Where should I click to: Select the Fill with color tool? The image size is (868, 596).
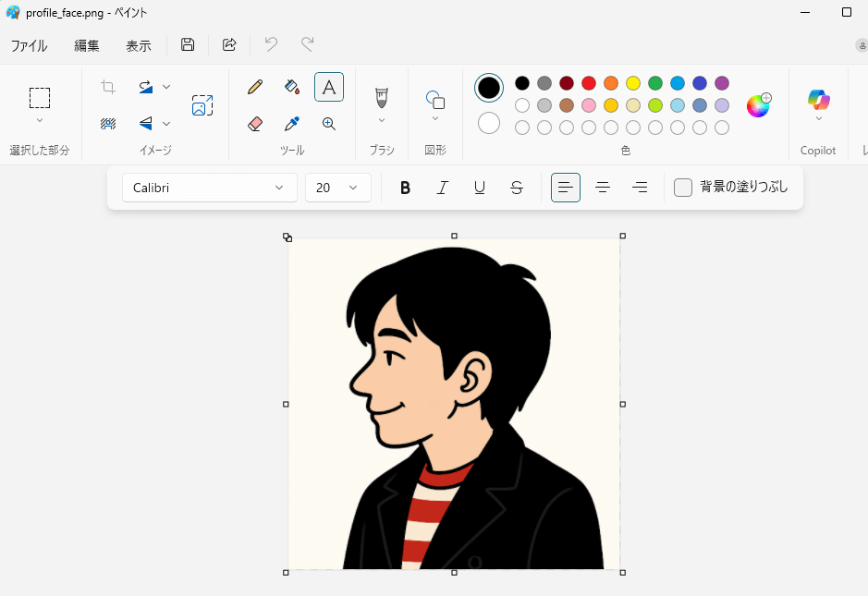292,87
